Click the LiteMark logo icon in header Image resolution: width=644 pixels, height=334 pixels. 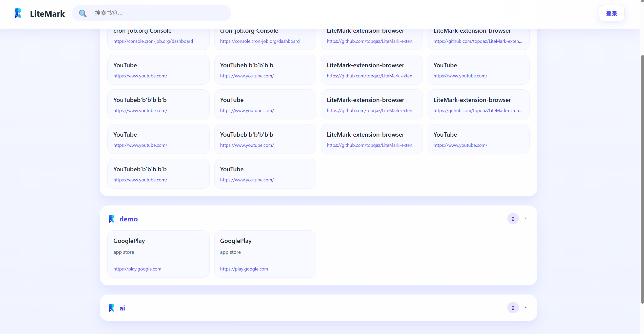[x=18, y=13]
